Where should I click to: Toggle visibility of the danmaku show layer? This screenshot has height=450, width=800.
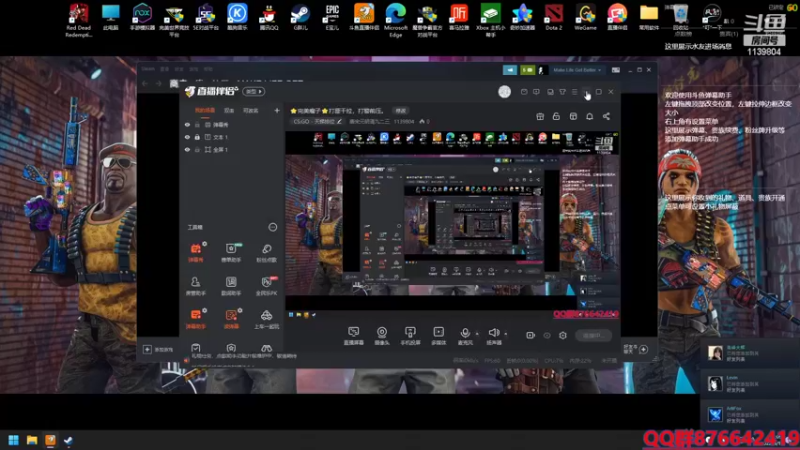tap(187, 124)
